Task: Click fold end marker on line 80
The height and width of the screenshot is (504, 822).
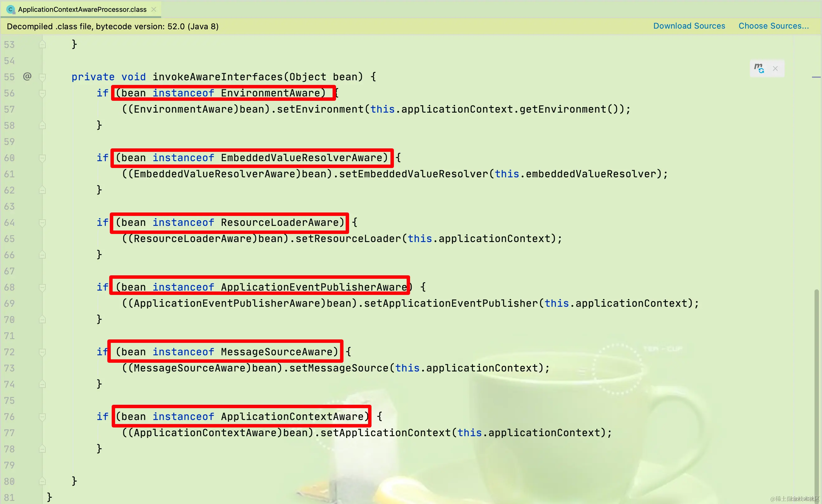Action: (42, 481)
